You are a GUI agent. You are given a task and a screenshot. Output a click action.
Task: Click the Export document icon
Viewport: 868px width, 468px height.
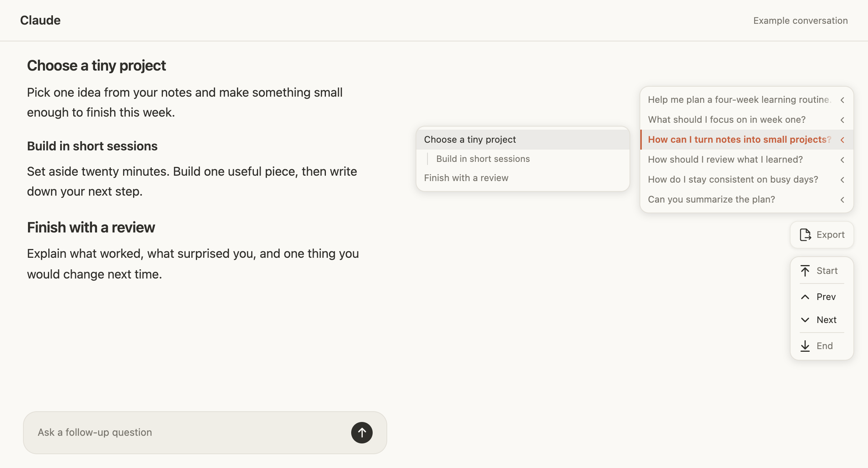point(805,235)
